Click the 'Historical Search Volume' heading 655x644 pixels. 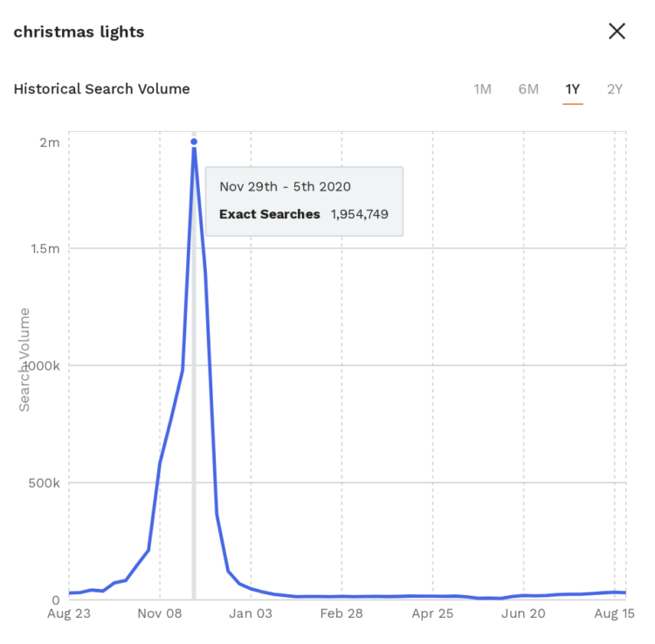pyautogui.click(x=101, y=89)
